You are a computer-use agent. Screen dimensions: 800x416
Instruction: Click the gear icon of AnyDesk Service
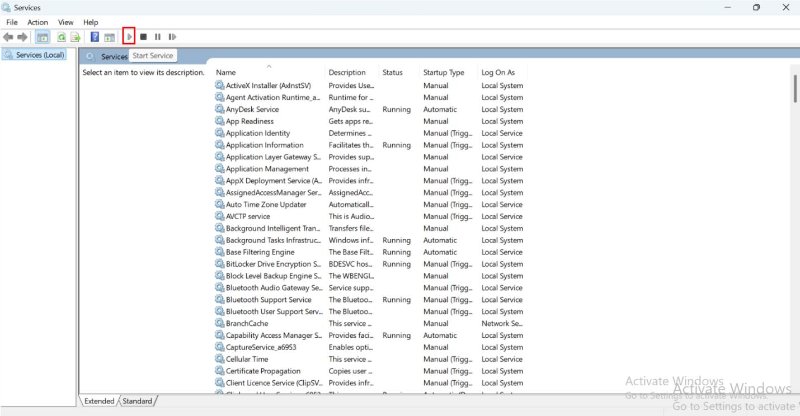pos(219,109)
